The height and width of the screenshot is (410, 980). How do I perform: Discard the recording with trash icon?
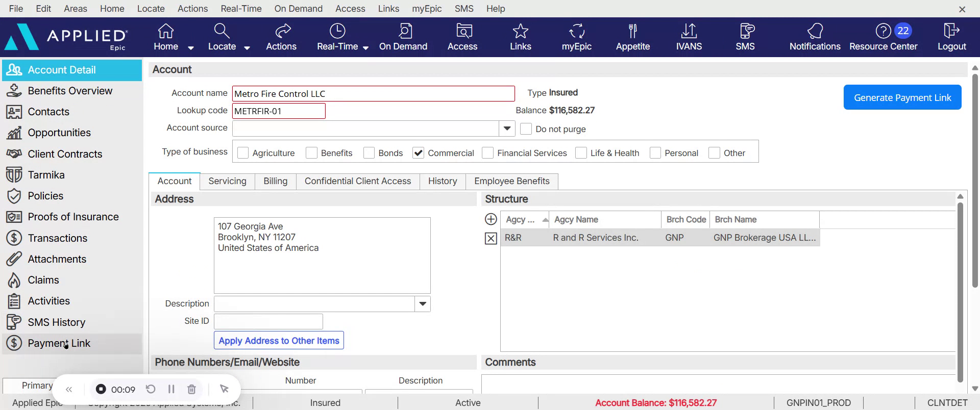(x=191, y=389)
